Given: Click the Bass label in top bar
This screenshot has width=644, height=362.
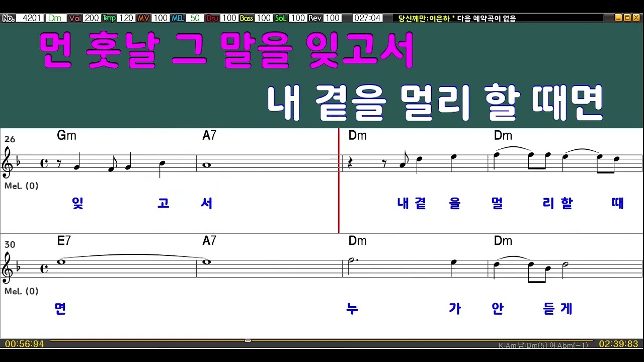Looking at the screenshot, I should pyautogui.click(x=247, y=18).
